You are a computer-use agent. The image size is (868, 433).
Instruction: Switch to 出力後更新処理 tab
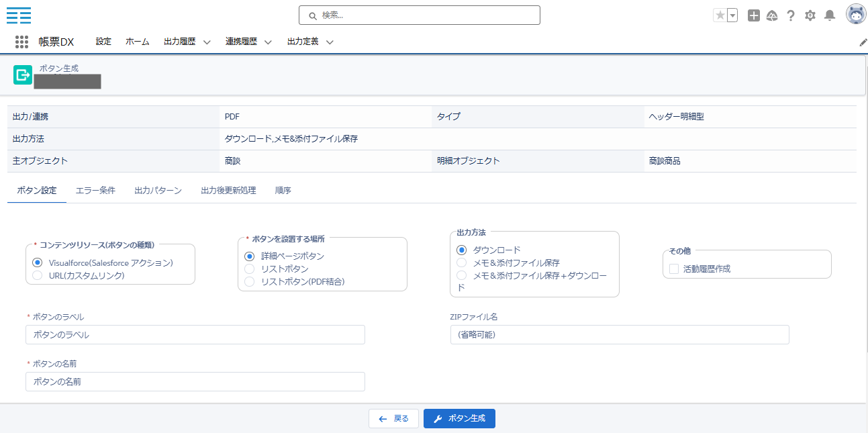click(x=228, y=191)
